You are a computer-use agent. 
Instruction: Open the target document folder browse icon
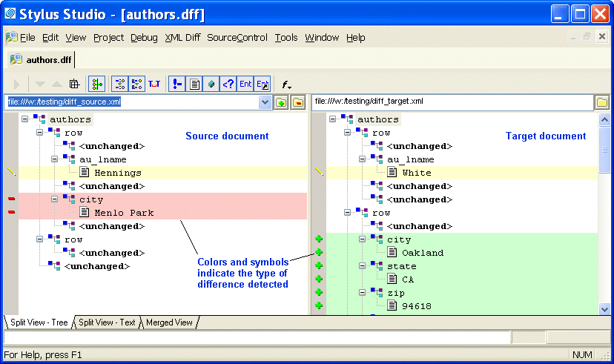(x=602, y=102)
